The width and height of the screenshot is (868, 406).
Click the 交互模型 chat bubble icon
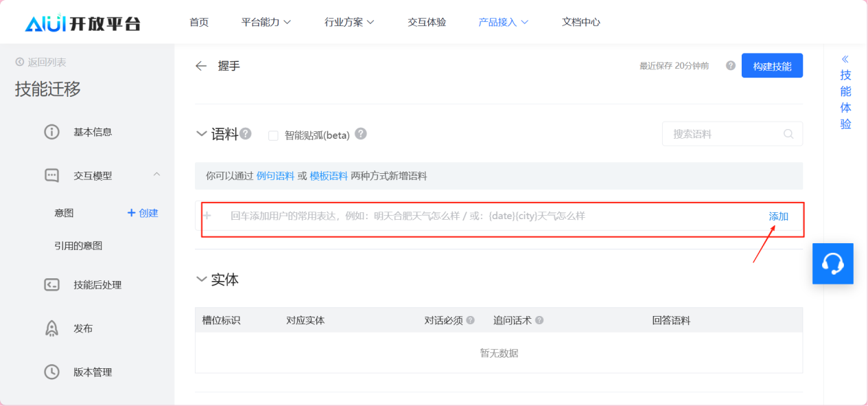point(51,176)
